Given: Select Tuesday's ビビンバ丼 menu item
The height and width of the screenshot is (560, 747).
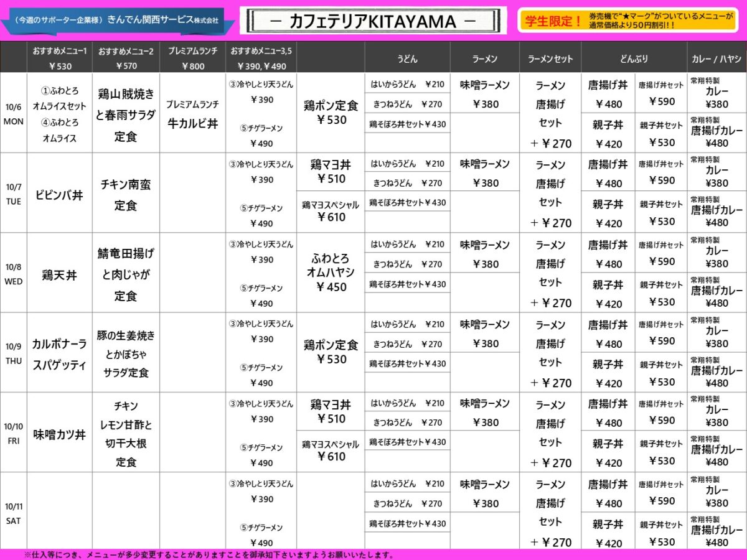Looking at the screenshot, I should pyautogui.click(x=59, y=195).
